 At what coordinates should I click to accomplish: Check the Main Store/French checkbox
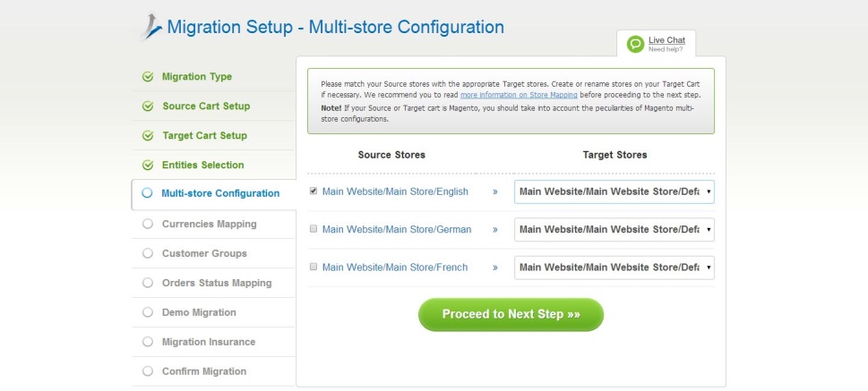coord(314,267)
